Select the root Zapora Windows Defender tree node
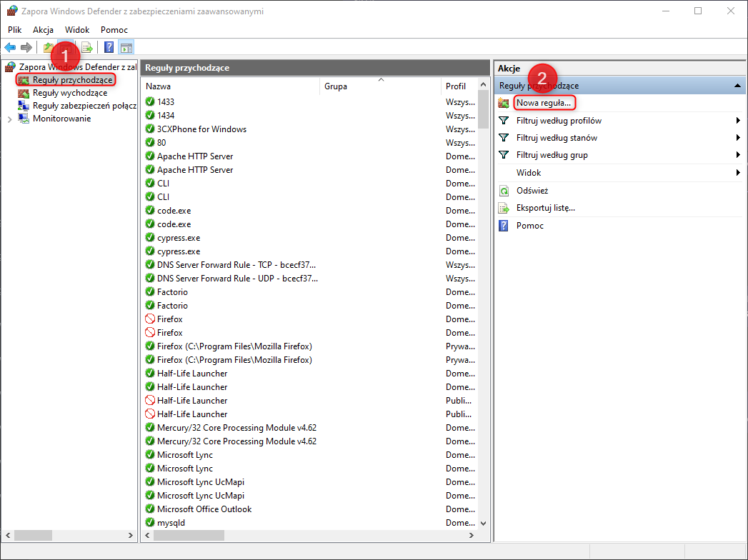The width and height of the screenshot is (748, 560). click(x=78, y=66)
